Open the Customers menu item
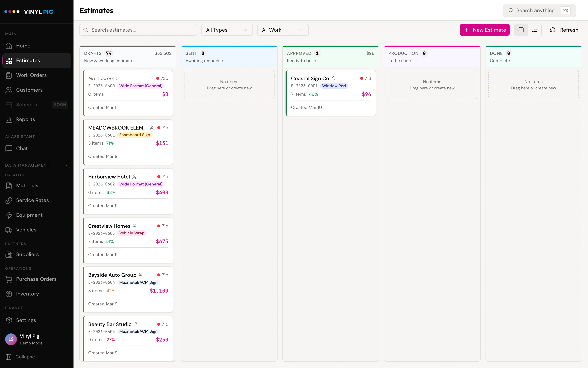The height and width of the screenshot is (368, 588). [x=37, y=90]
